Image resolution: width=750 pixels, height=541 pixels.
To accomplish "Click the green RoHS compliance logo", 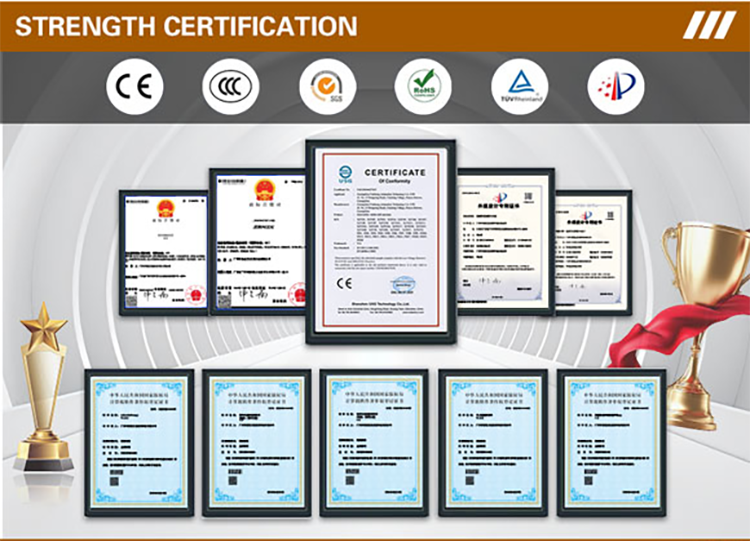I will click(x=423, y=87).
